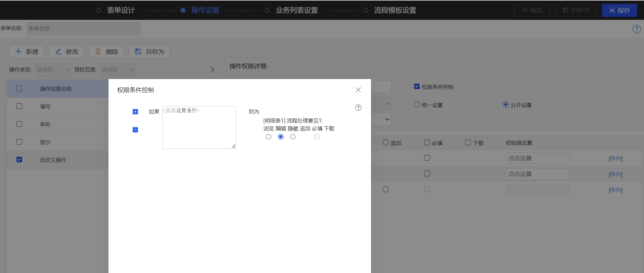Click the 另存为 button in the top header

coord(576,10)
